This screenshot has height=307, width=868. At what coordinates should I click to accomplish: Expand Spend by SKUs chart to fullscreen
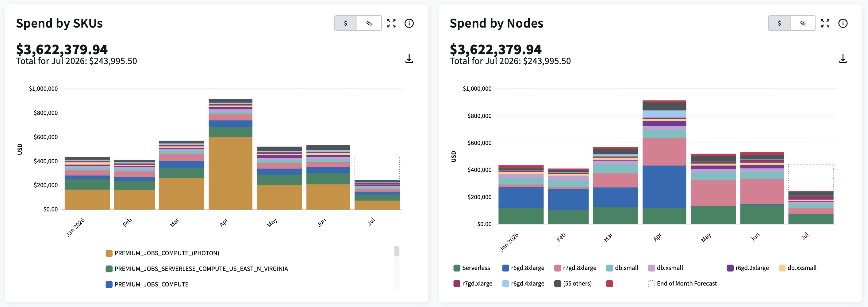point(391,23)
